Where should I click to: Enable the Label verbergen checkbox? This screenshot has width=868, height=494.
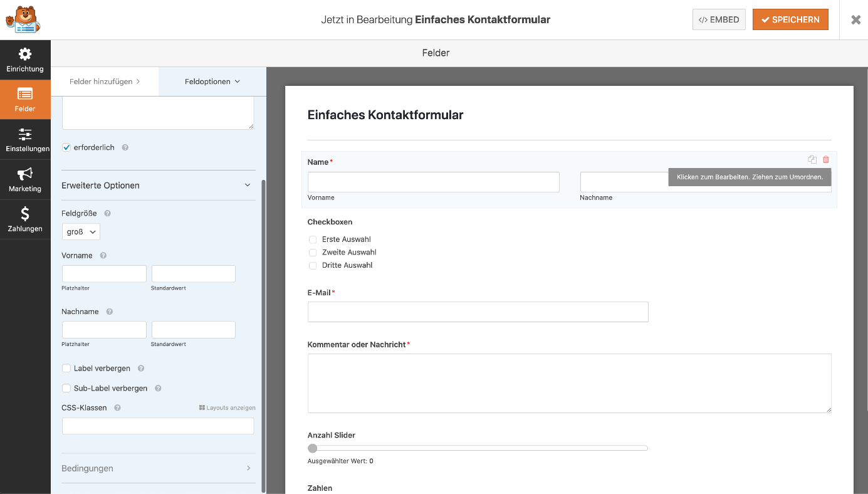click(x=66, y=369)
